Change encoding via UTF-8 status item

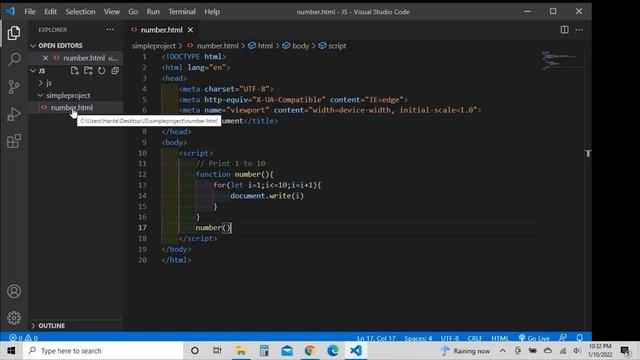[449, 338]
